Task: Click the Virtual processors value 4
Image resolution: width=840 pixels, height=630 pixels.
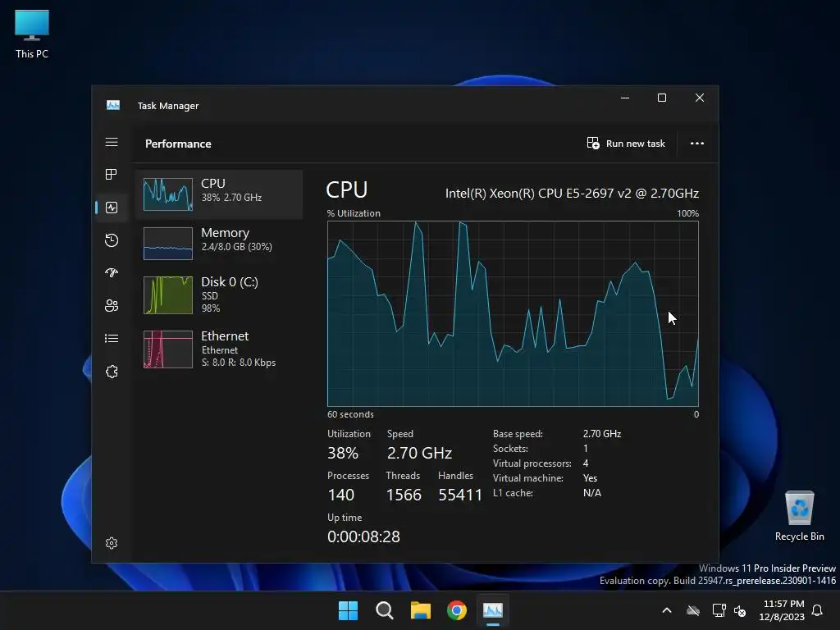Action: pyautogui.click(x=586, y=463)
